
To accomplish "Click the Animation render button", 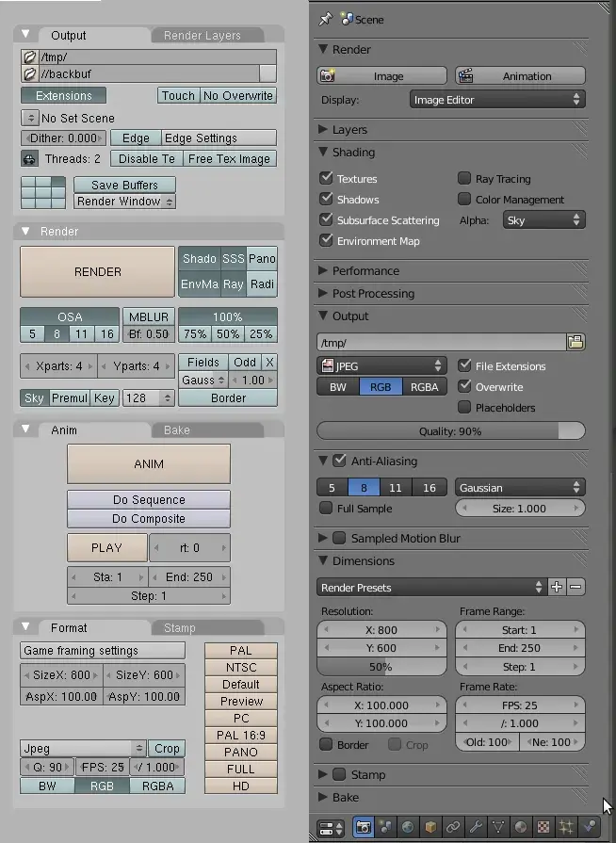I will 520,75.
